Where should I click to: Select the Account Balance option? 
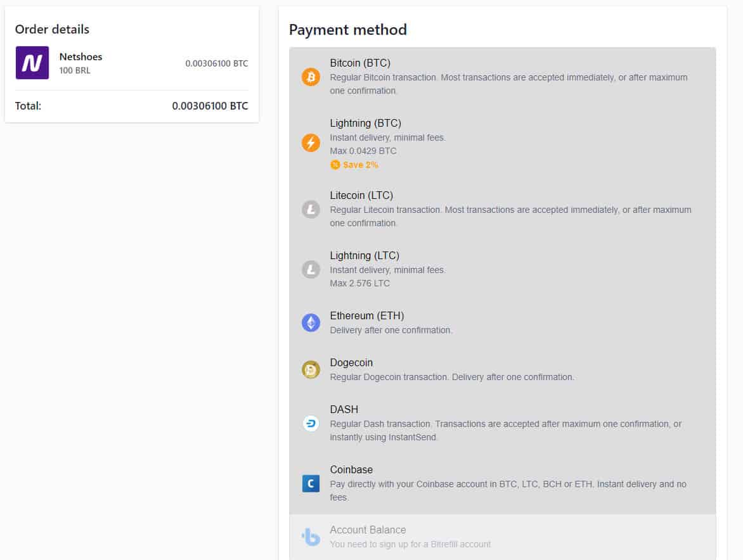pos(502,537)
